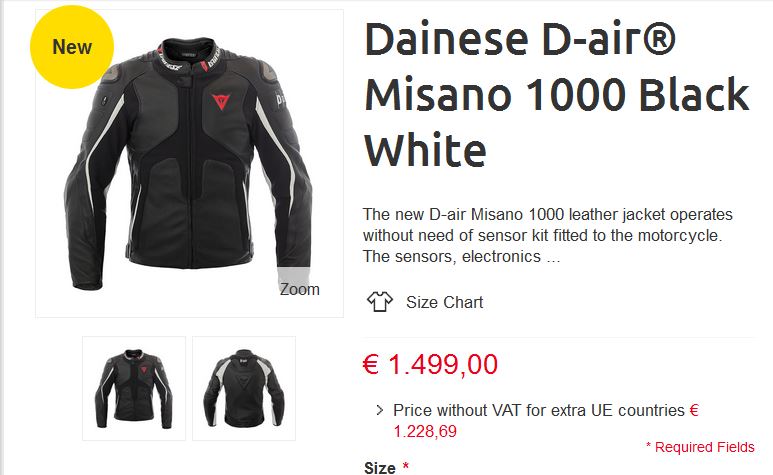
Task: Open the Size Chart link
Action: [x=444, y=302]
